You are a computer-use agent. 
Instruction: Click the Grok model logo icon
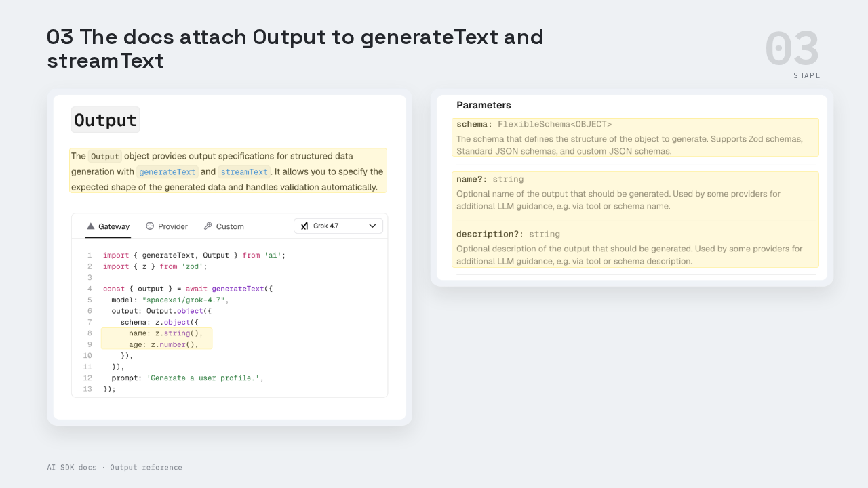[304, 226]
